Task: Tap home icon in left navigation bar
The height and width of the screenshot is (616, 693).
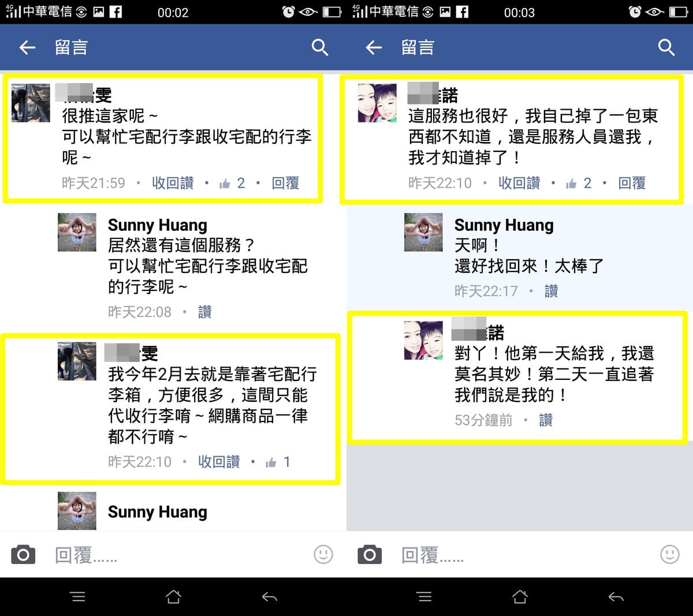Action: [x=173, y=596]
